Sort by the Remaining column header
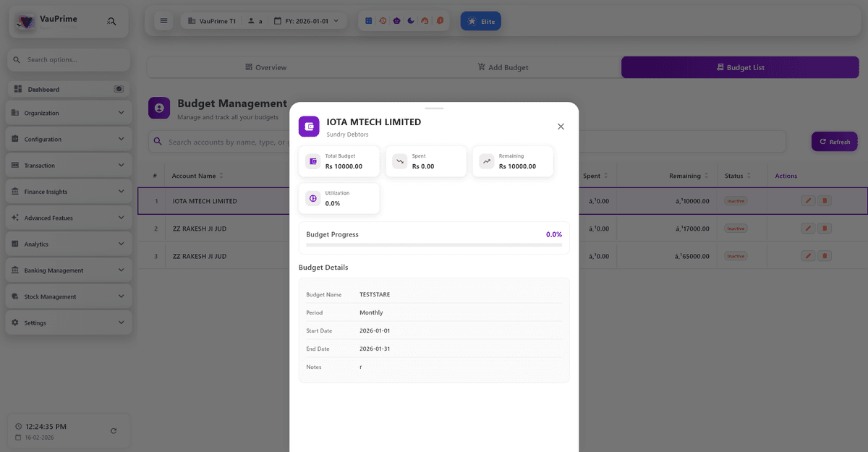The image size is (868, 452). click(689, 176)
